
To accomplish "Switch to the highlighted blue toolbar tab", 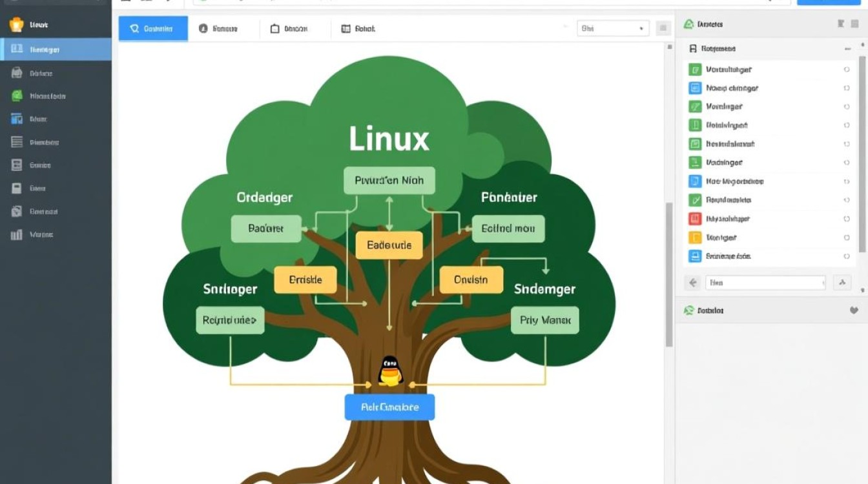I will (x=153, y=28).
